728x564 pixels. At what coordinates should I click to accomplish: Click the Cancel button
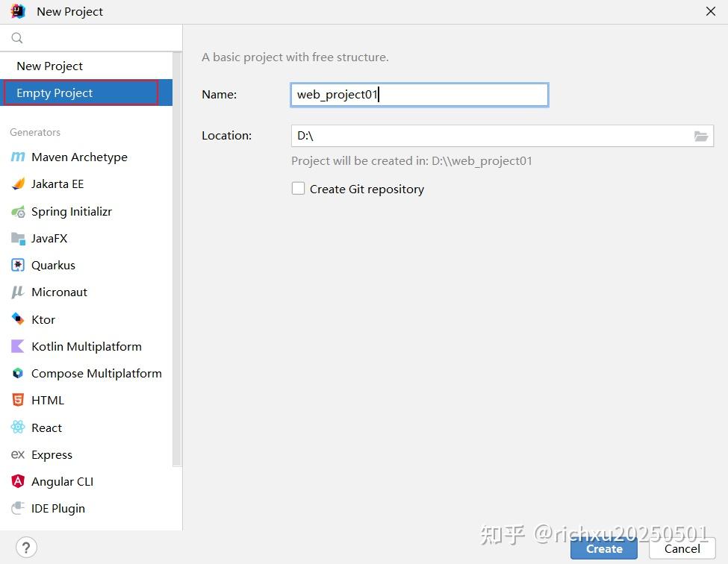[x=681, y=548]
